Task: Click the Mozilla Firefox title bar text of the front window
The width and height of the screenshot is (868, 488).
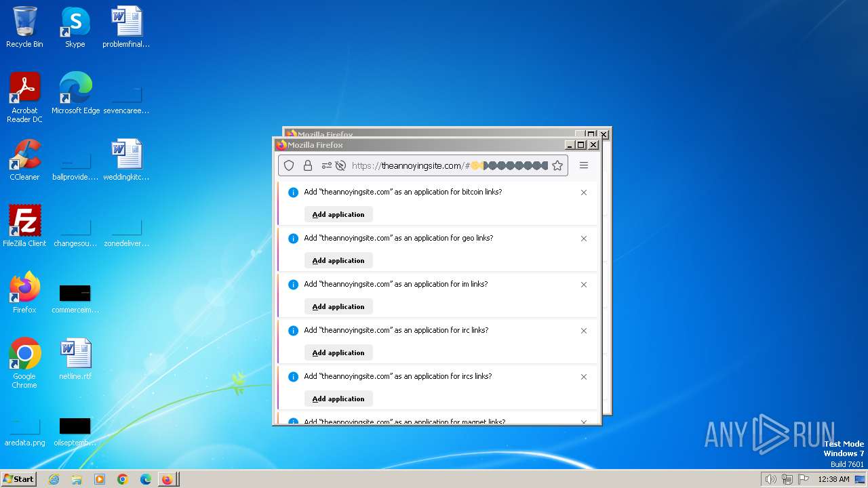Action: tap(315, 145)
